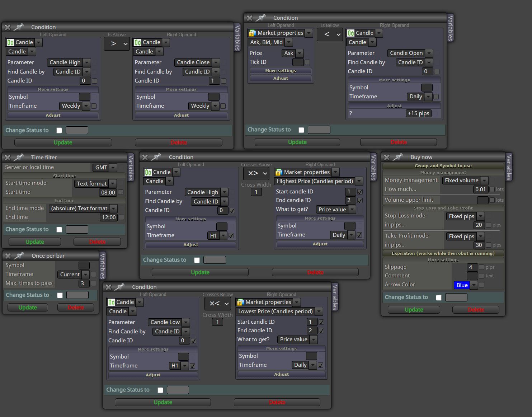Pin the Once per bar panel
532x417 pixels.
click(19, 256)
